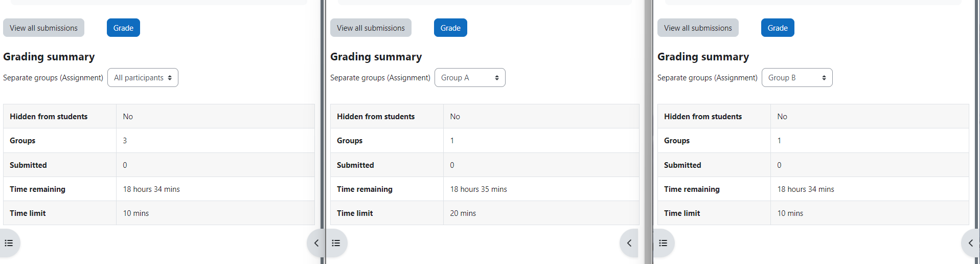980x264 pixels.
Task: Click Grade button beside All participants view
Action: coord(123,28)
